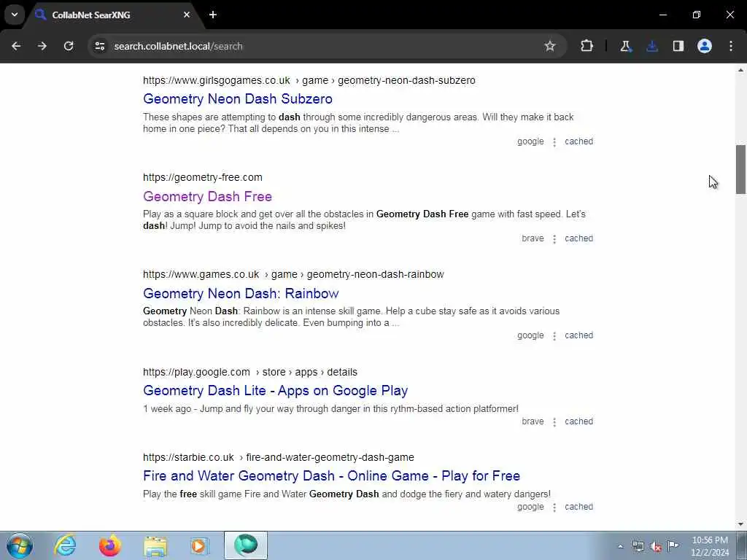Click https://geometry-free.com URL text
747x560 pixels.
click(203, 177)
